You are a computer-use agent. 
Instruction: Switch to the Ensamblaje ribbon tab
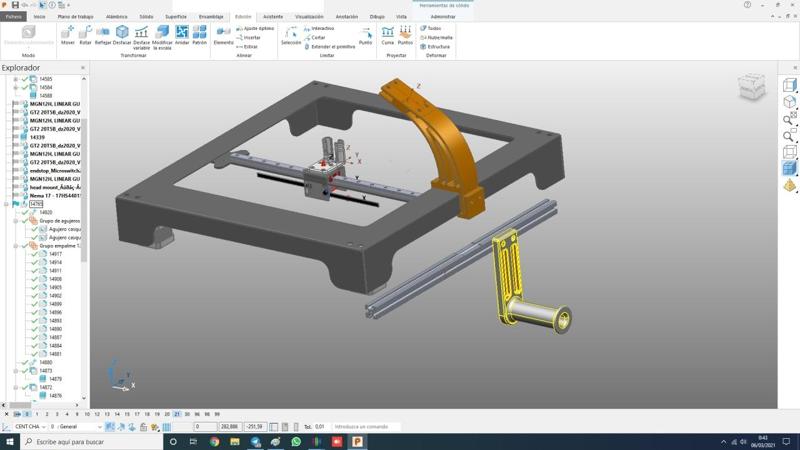211,17
